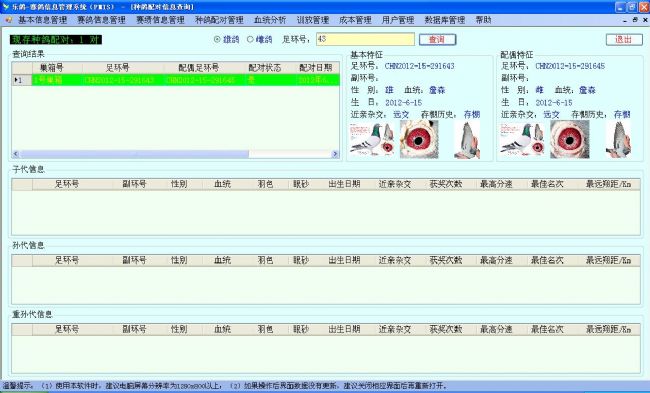
Task: Open the mate pigeon body photo thumbnail
Action: pos(522,139)
